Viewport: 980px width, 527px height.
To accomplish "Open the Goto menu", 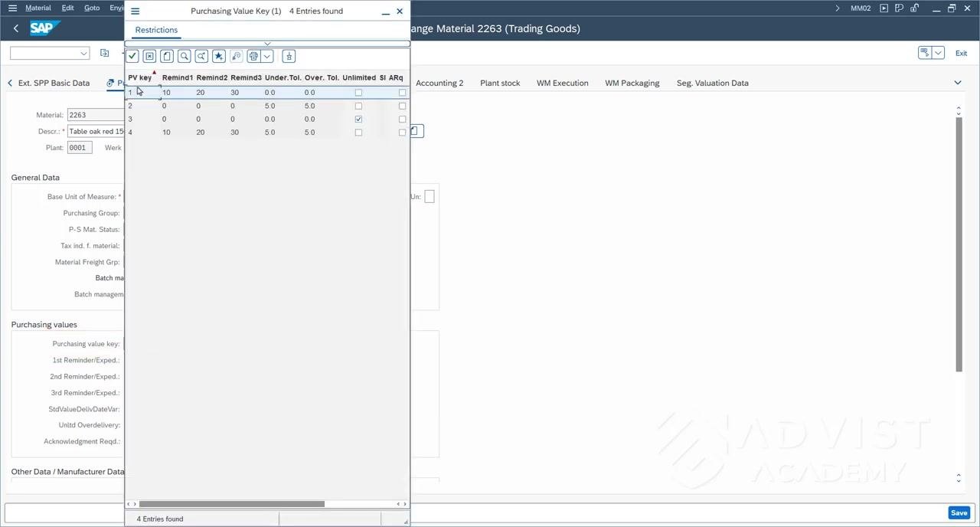I will pyautogui.click(x=92, y=8).
